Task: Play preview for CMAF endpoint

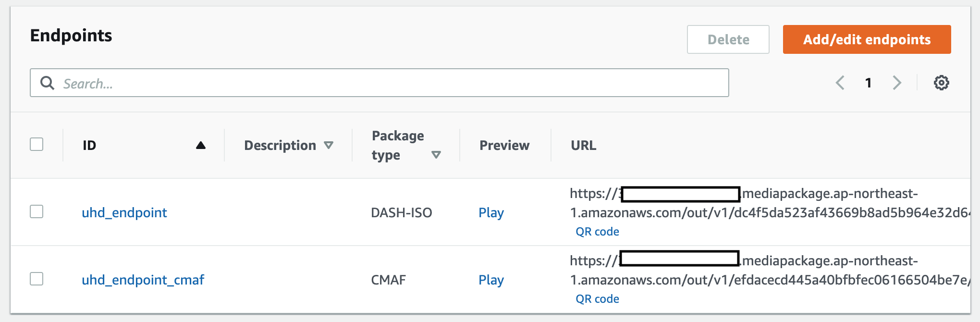Action: [491, 280]
